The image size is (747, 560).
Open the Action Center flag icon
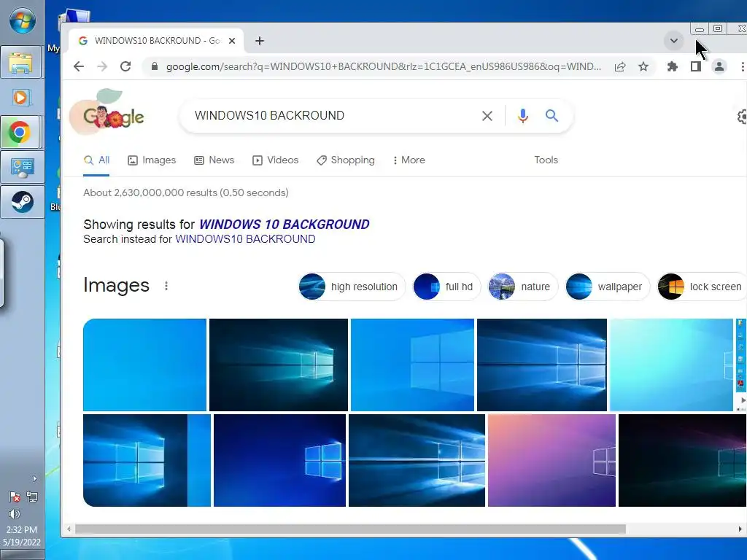15,497
